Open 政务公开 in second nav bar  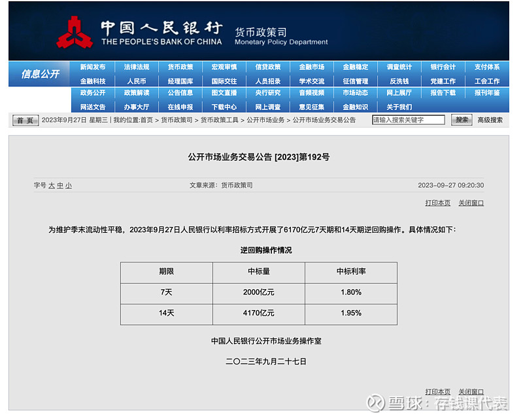93,92
